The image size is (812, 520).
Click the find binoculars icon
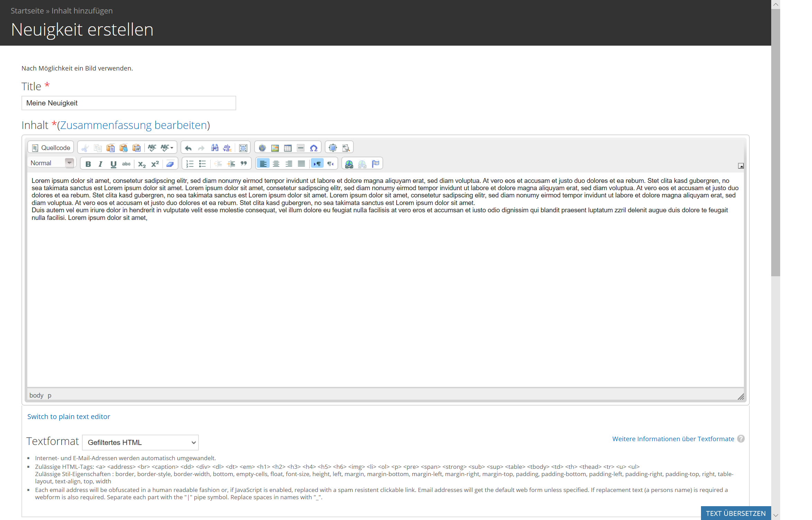[x=215, y=148]
